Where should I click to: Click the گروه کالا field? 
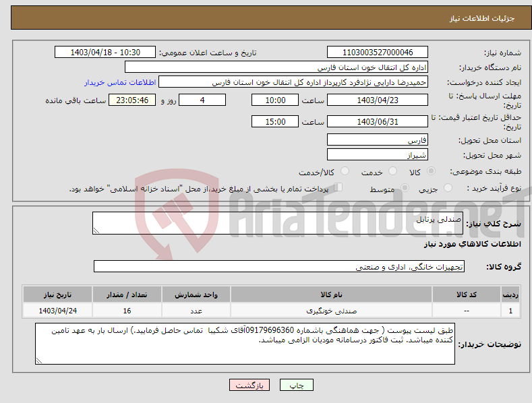(x=279, y=267)
